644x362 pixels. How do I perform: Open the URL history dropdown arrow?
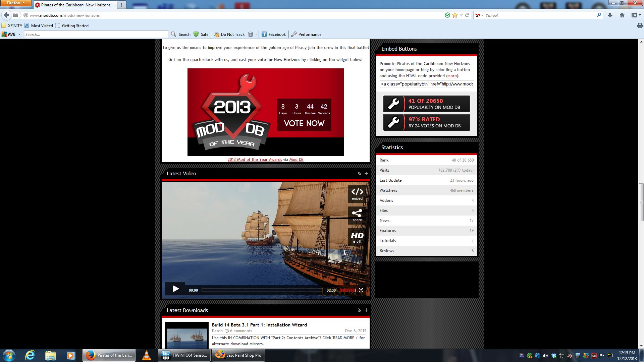coord(461,15)
